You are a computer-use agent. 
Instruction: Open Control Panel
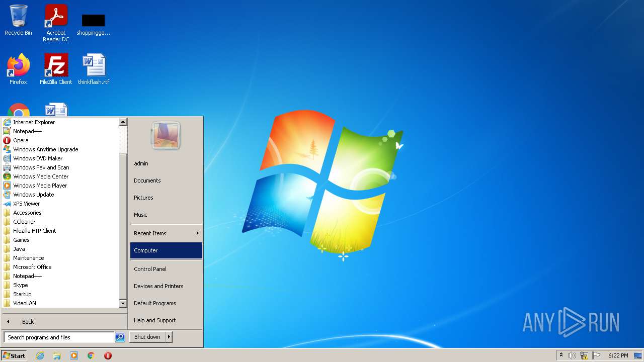[166, 269]
